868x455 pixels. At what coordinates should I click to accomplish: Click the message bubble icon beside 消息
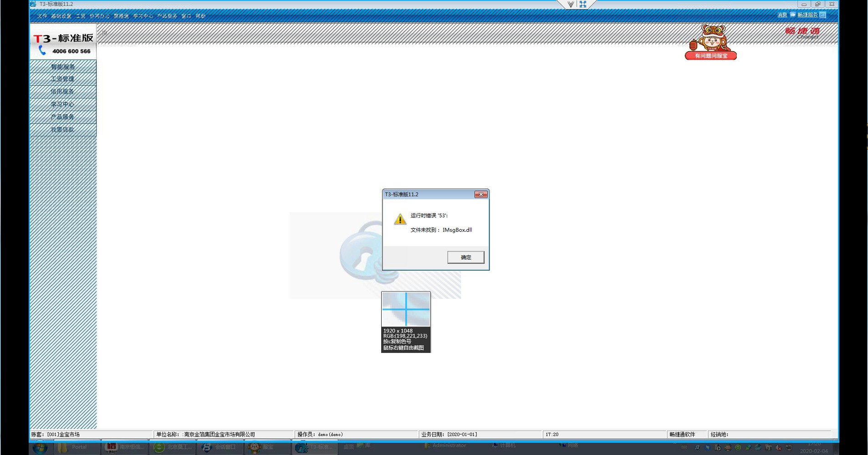[x=792, y=15]
